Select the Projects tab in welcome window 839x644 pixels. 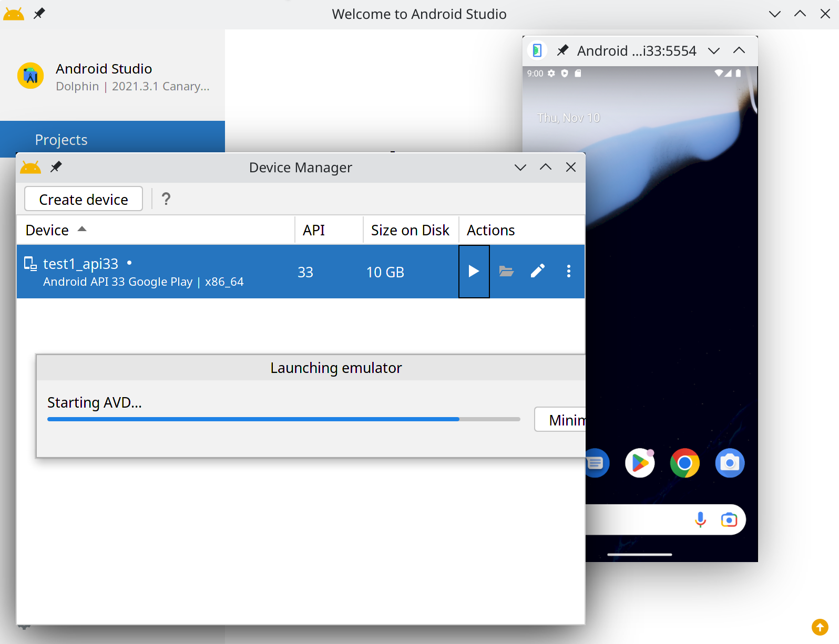click(x=112, y=139)
